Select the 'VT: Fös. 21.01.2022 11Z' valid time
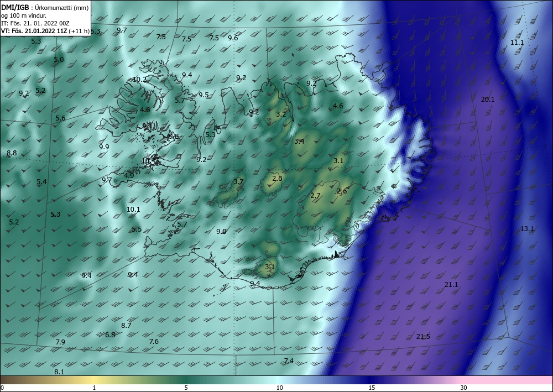Viewport: 553px width, 392px height. [34, 31]
